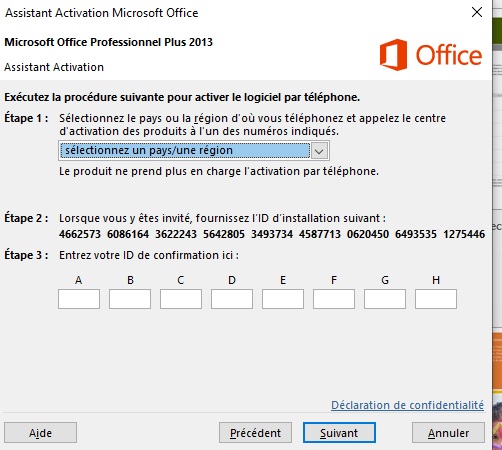
Task: Click confirmation ID field E
Action: click(283, 299)
